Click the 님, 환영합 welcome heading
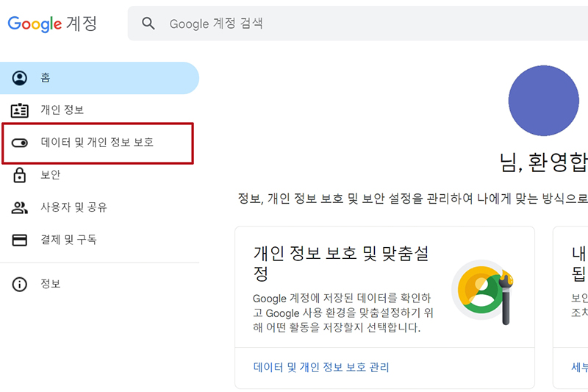This screenshot has height=392, width=588. click(x=543, y=163)
